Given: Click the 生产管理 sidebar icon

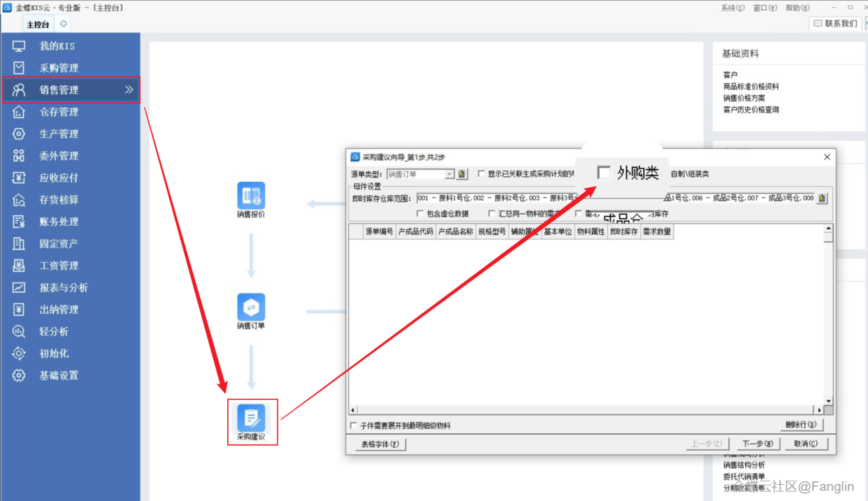Looking at the screenshot, I should [19, 134].
